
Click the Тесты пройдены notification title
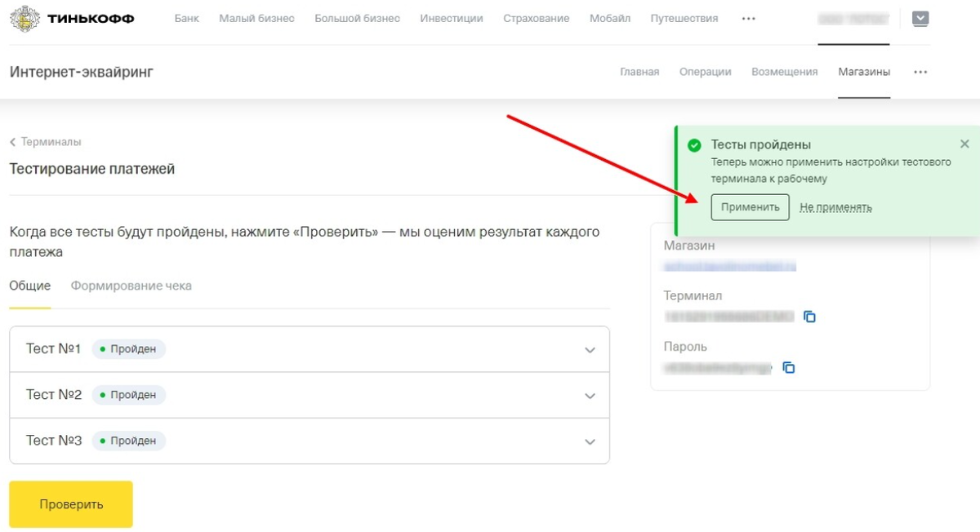[760, 144]
